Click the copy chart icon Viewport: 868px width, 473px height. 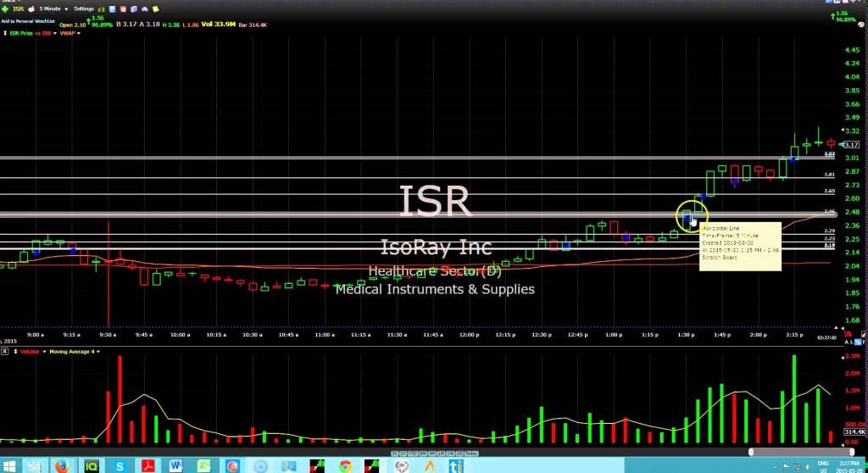[134, 8]
